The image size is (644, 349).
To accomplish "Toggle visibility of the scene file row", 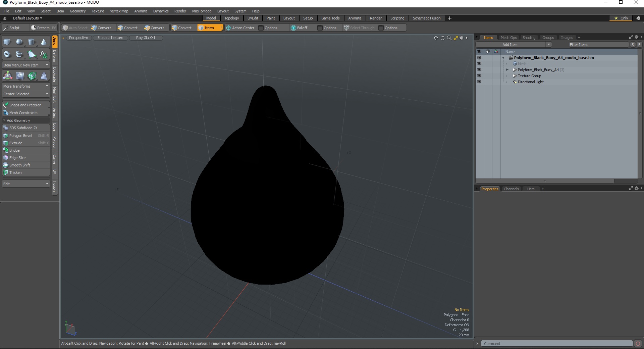I will click(x=479, y=57).
